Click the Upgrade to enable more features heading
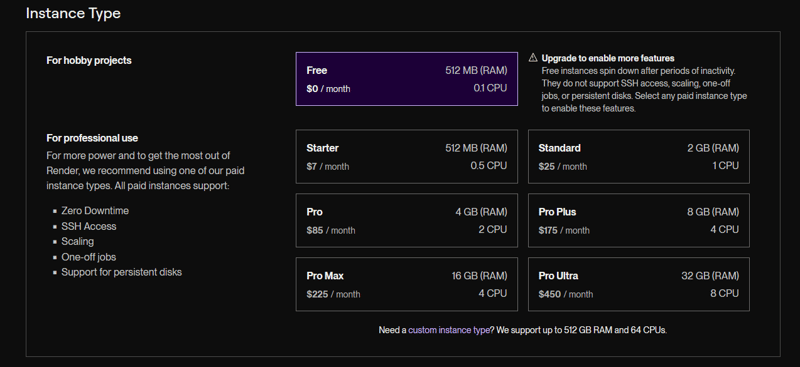800x367 pixels. click(608, 58)
